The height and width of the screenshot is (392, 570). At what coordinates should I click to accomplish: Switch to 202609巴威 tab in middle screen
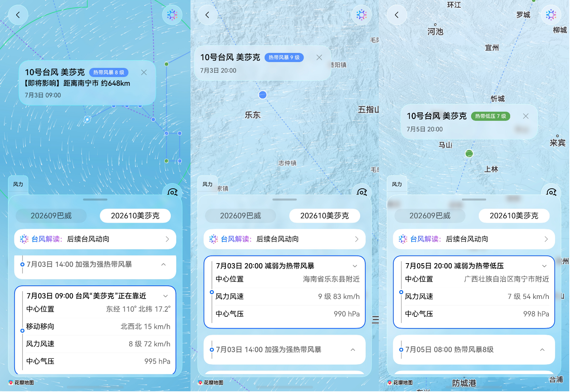click(240, 216)
